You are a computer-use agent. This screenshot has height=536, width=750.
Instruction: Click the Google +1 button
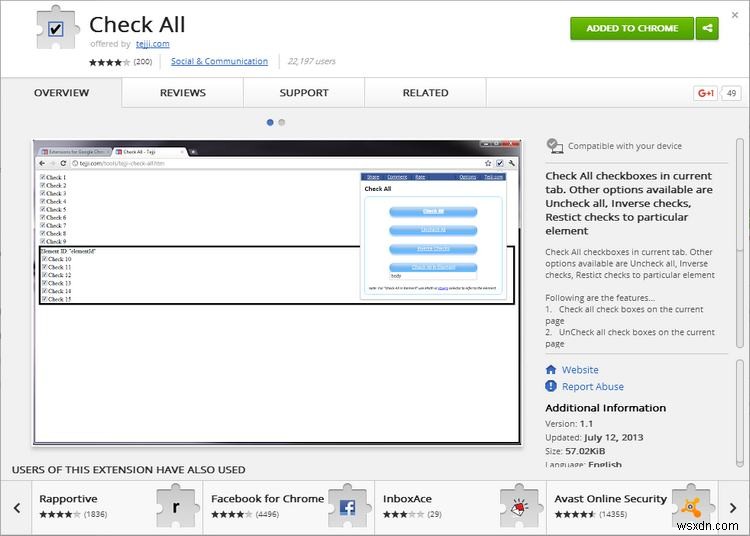click(x=706, y=93)
